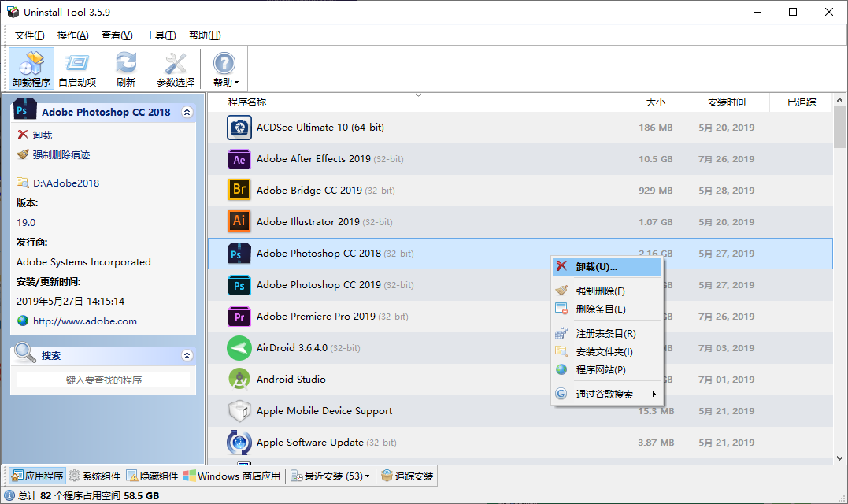Choose 删除条目(E) from context menu

(x=607, y=309)
